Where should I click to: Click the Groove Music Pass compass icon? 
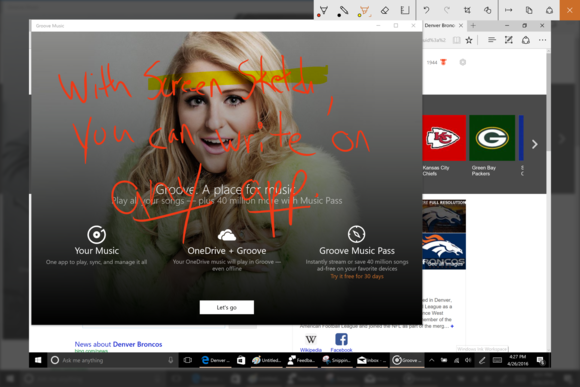click(x=357, y=234)
